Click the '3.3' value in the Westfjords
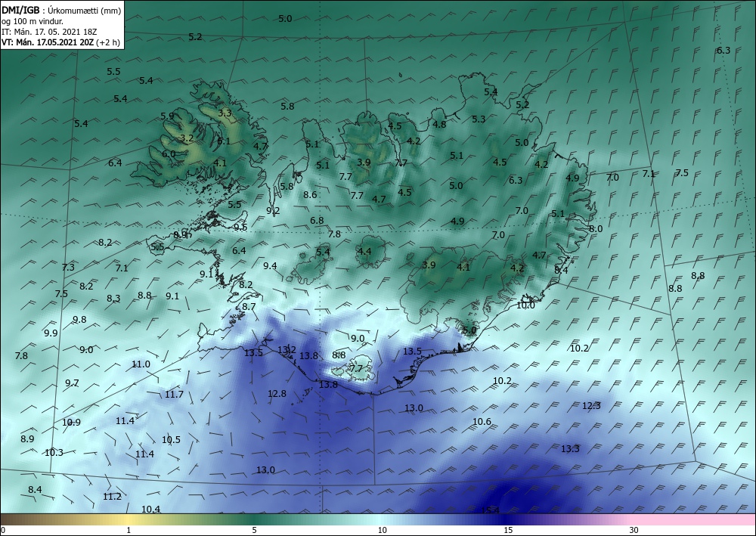756x536 pixels. click(x=225, y=113)
